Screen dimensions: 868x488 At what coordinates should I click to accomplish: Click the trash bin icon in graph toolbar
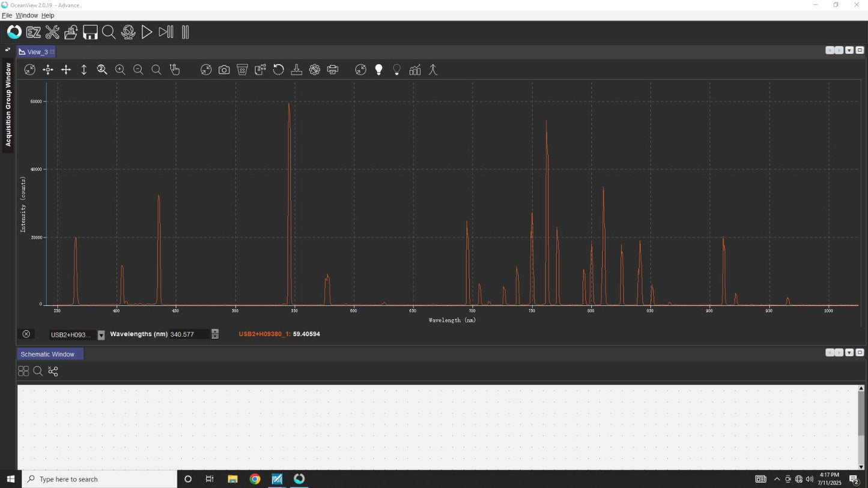click(x=242, y=70)
